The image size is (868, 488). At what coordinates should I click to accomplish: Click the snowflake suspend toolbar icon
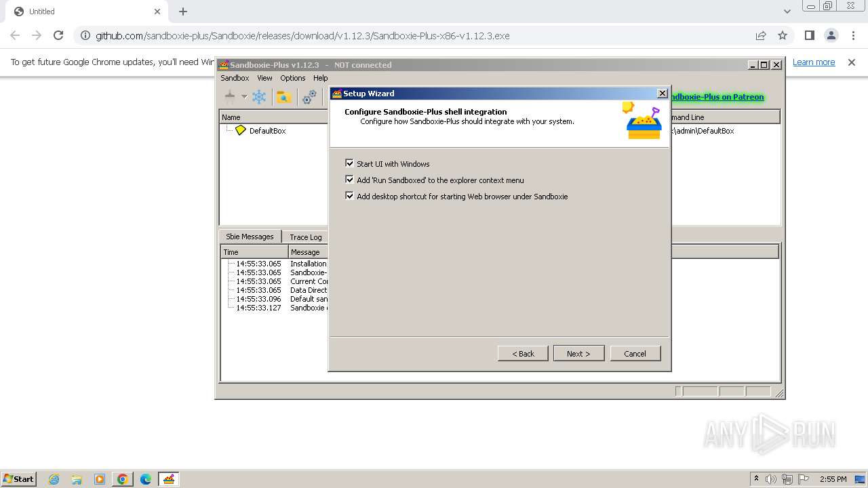coord(259,97)
